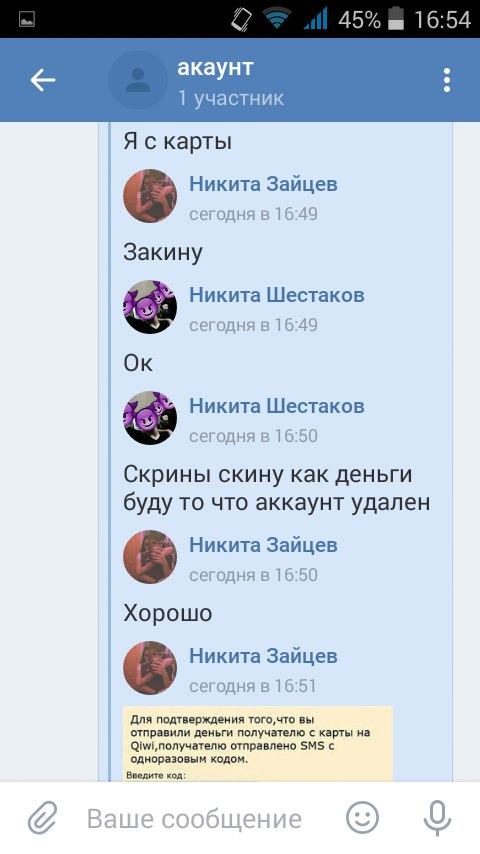Tap the chat group avatar icon
This screenshot has width=480, height=854.
click(138, 80)
